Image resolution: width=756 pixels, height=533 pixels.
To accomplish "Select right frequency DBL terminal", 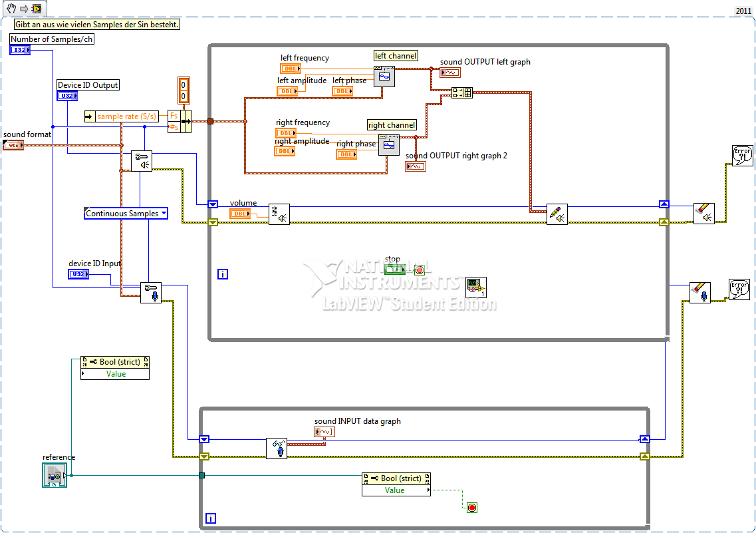I will (x=286, y=132).
